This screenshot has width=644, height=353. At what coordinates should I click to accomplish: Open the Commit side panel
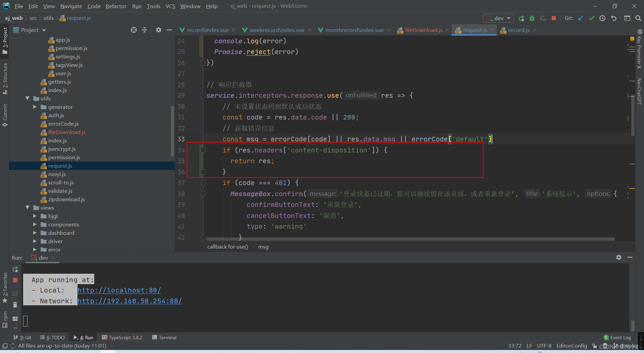[x=5, y=115]
